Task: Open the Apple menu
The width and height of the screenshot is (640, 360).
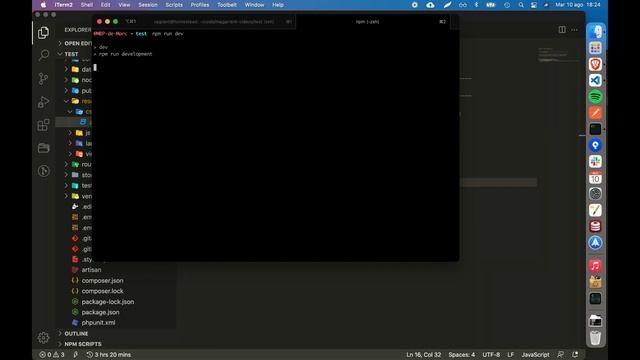Action: tap(43, 5)
